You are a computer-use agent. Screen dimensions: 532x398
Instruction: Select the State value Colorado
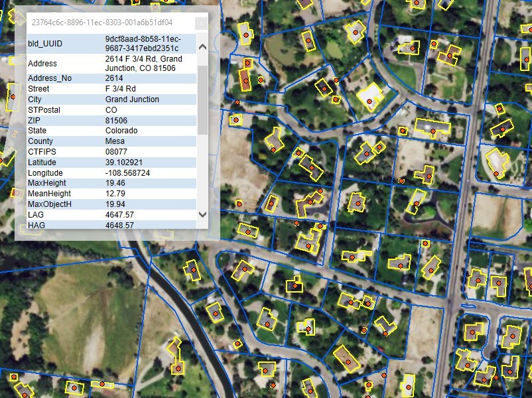point(121,131)
